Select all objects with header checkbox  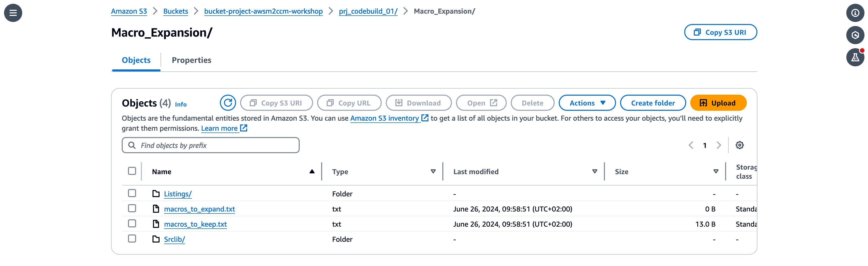pos(132,171)
